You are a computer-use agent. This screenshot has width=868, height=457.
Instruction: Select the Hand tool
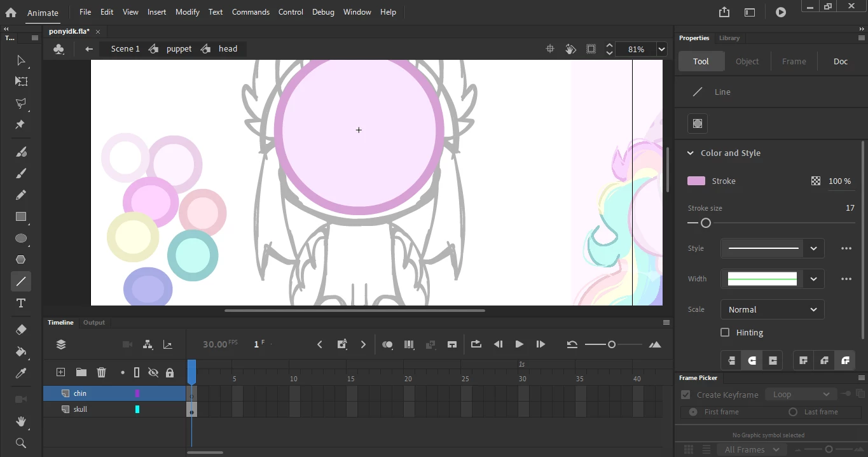tap(21, 421)
